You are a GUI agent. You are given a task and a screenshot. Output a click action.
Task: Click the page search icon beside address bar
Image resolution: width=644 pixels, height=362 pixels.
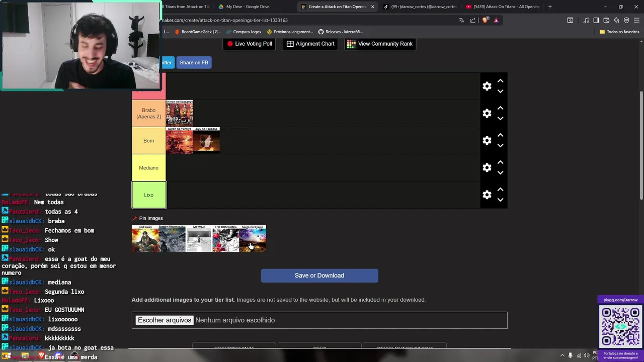coord(570,20)
